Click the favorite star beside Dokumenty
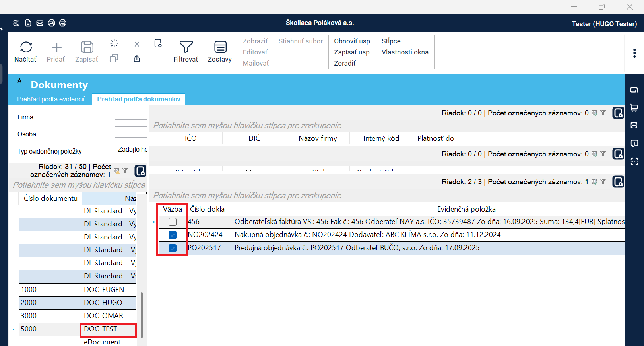This screenshot has width=644, height=346. [x=19, y=80]
